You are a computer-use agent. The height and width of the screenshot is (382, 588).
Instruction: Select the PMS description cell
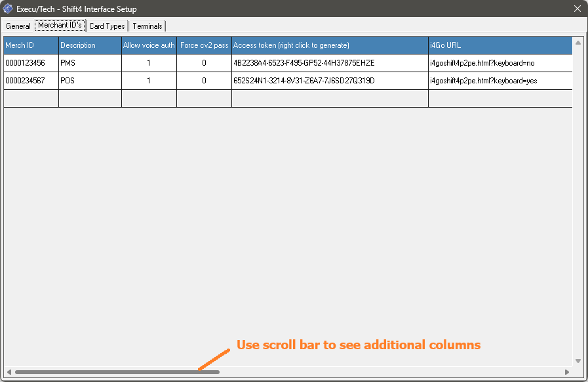(x=90, y=63)
